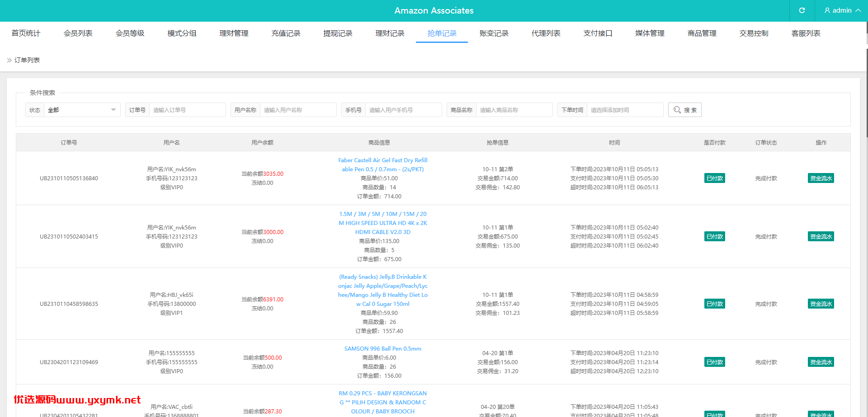Image resolution: width=868 pixels, height=417 pixels.
Task: Switch to the 会员等级 tab
Action: (130, 33)
